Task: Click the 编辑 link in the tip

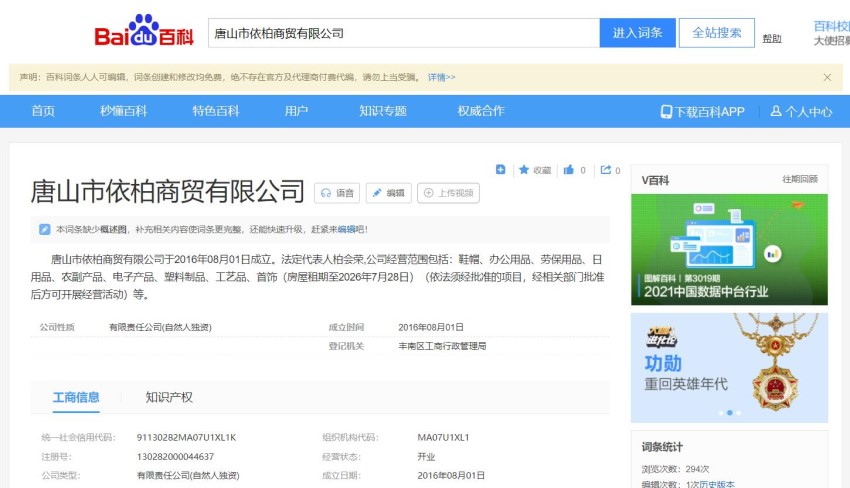Action: (x=346, y=229)
